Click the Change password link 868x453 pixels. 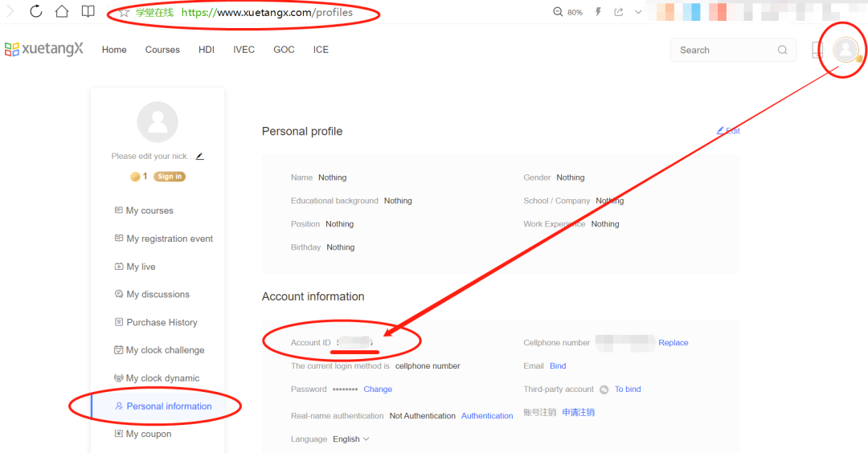point(378,390)
